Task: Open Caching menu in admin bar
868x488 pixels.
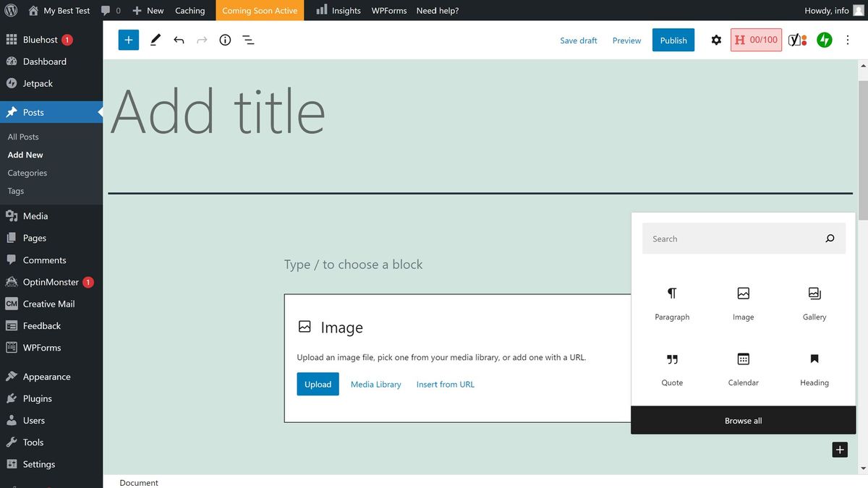Action: pos(190,10)
